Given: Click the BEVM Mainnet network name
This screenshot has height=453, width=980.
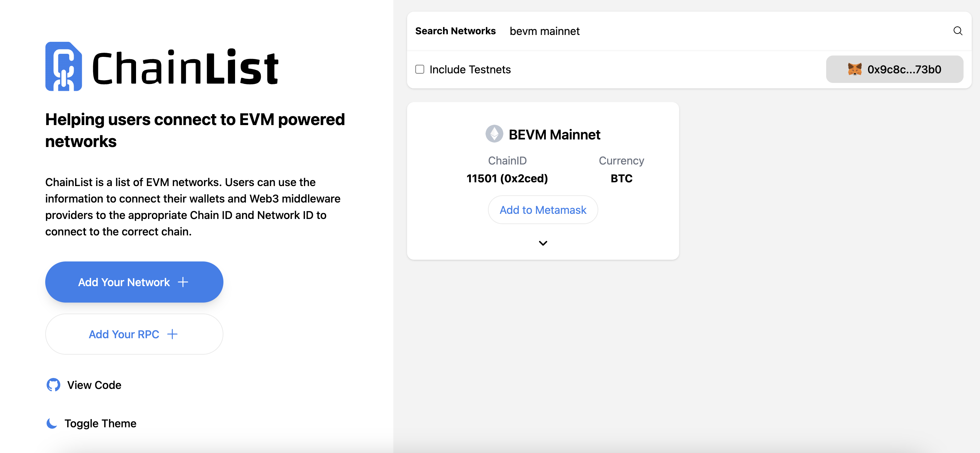Looking at the screenshot, I should (x=554, y=134).
